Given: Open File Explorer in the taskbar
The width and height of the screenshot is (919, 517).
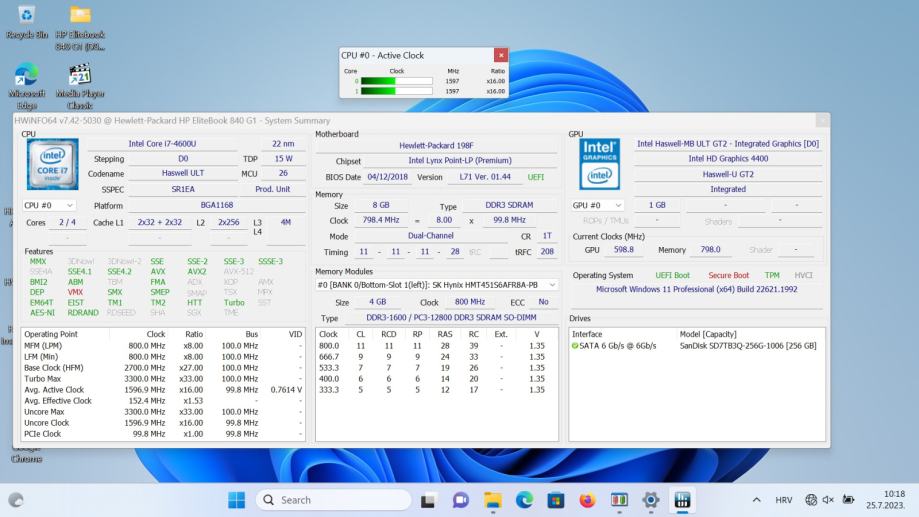Looking at the screenshot, I should 493,500.
